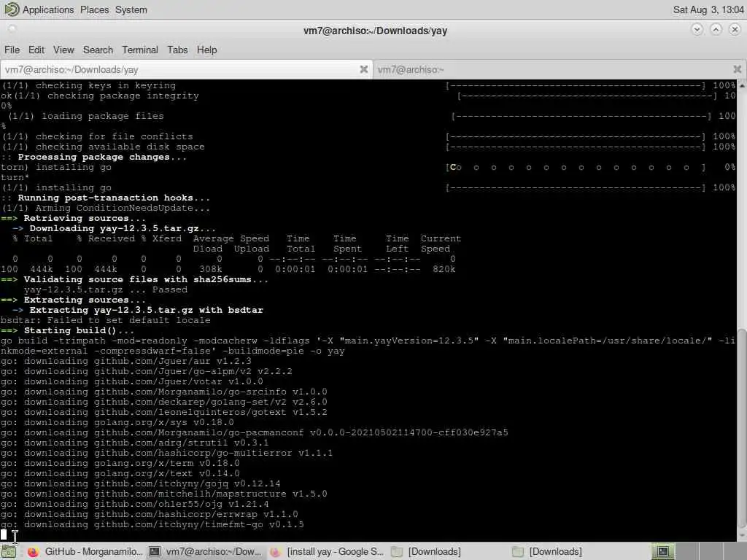Click the window menu button at title bar left
This screenshot has height=560, width=747.
(x=12, y=28)
